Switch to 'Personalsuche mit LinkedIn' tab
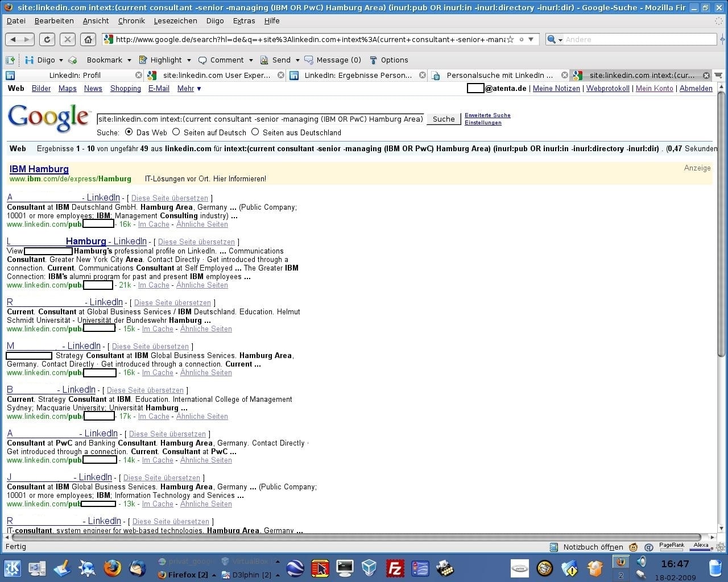 (499, 75)
